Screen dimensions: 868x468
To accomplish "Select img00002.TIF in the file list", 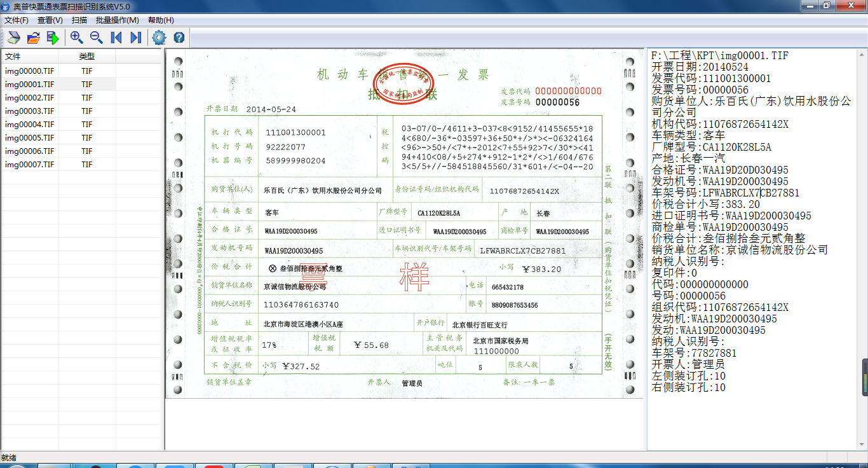I will 30,97.
